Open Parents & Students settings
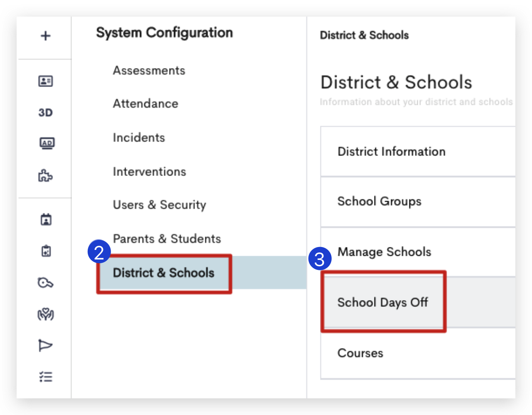 point(167,239)
